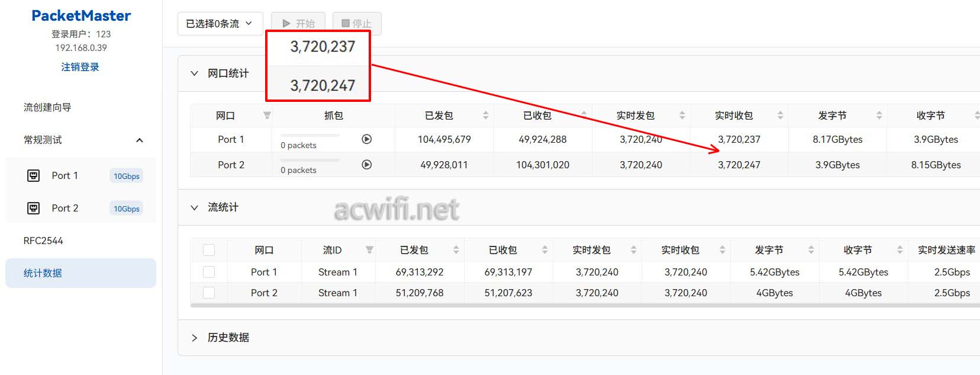Start packet capture on Port 1 row
980x375 pixels.
tap(366, 139)
